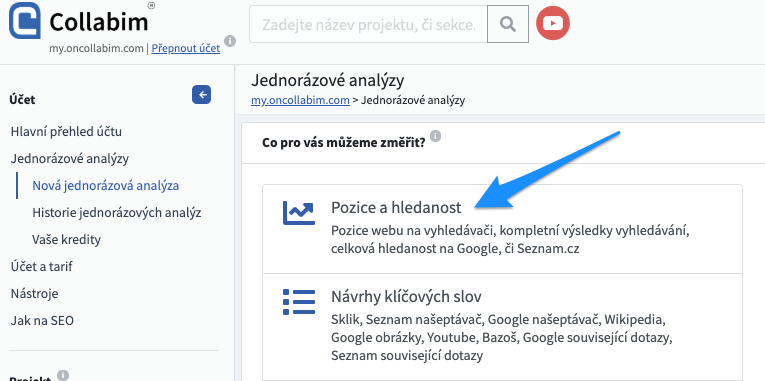Click description starting with Sklik, Seznam našeptávač
This screenshot has width=765, height=381.
tap(502, 338)
